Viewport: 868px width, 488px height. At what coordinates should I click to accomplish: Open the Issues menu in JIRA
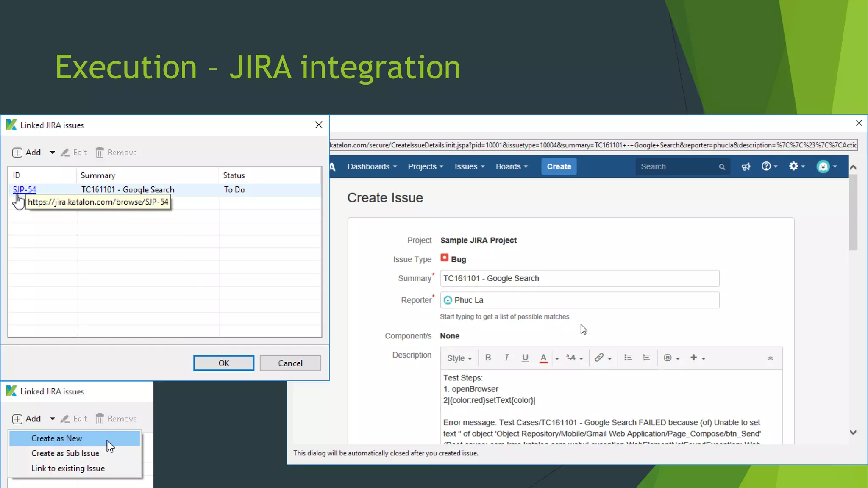469,166
